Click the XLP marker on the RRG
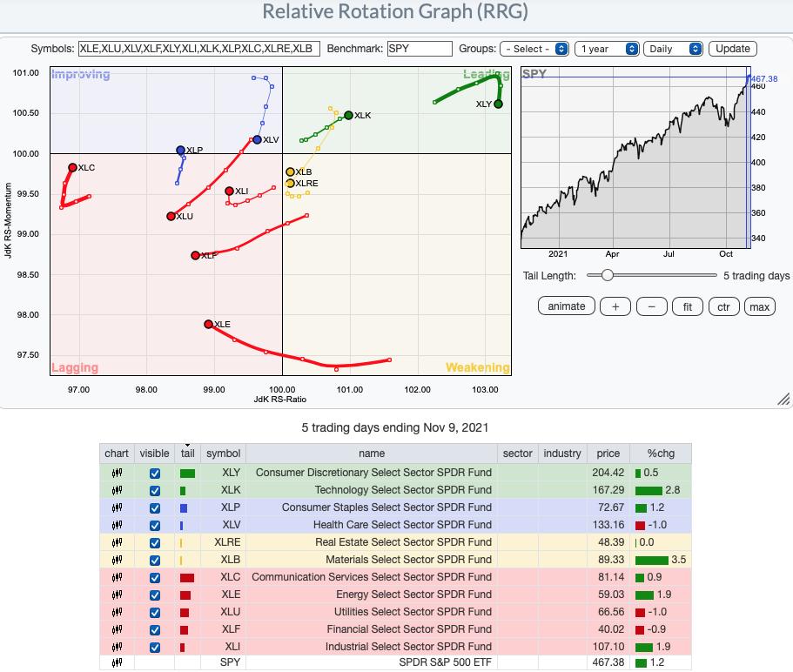 [x=180, y=151]
